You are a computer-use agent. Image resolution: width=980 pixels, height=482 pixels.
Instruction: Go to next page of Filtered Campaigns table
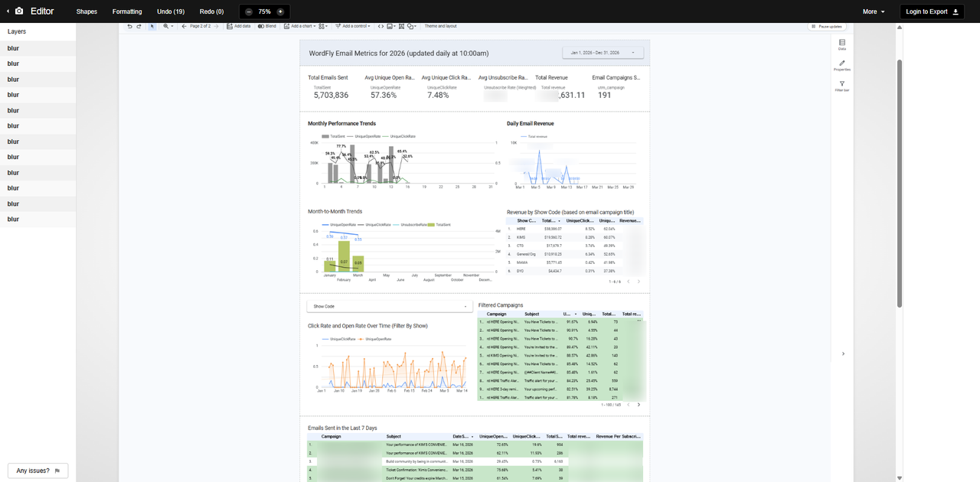pos(639,405)
